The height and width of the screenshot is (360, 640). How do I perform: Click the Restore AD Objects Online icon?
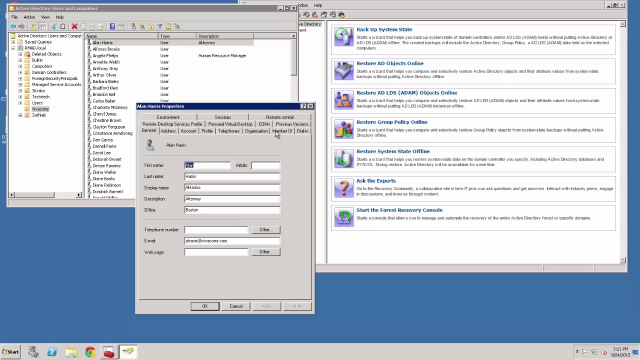click(x=344, y=70)
